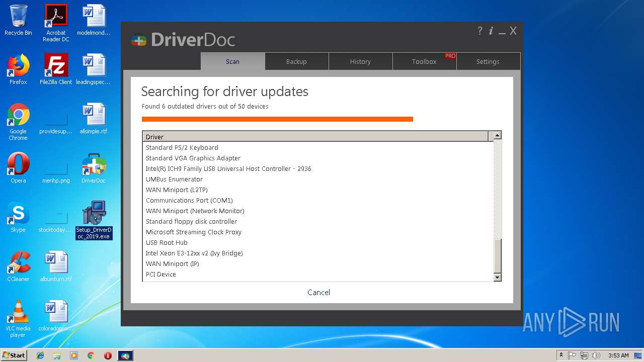Select Communications Port (COM1) row
Viewport: 644px width, 362px height.
317,200
